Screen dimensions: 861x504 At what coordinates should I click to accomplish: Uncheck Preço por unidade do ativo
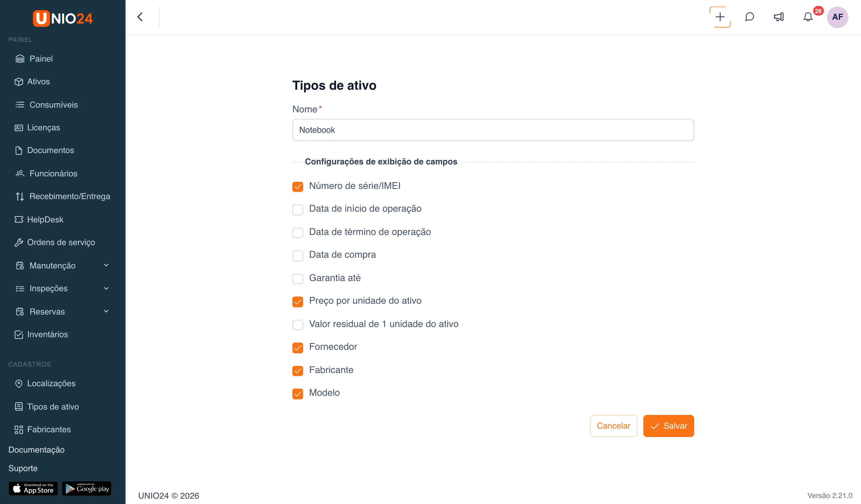[297, 302]
